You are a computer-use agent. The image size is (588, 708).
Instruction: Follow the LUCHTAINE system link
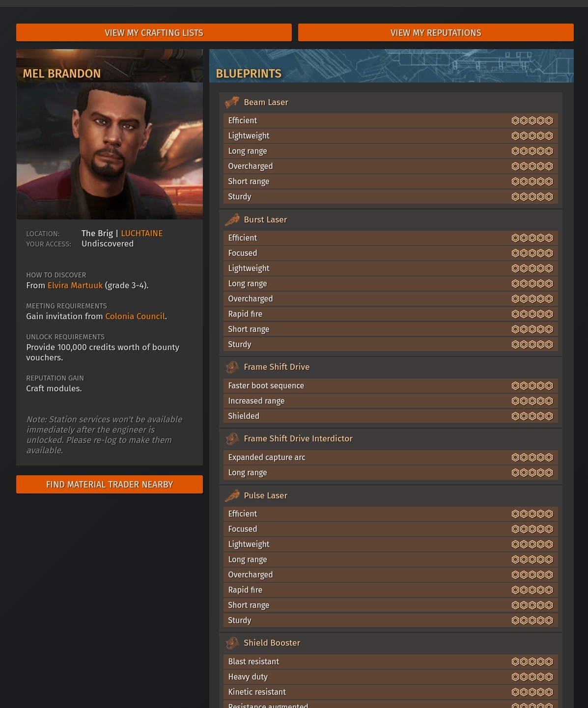142,233
